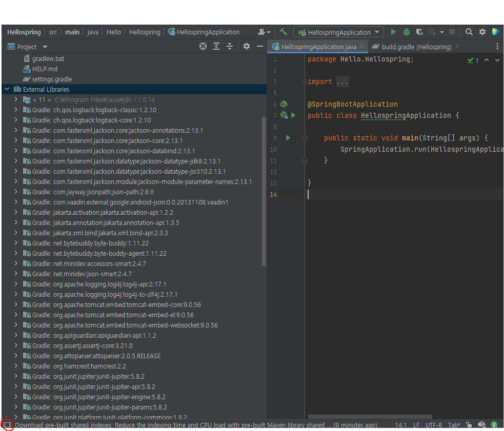Expand Gradle jackson-databind:2.13.1 node
Screen dimensions: 504x431
pos(16,151)
